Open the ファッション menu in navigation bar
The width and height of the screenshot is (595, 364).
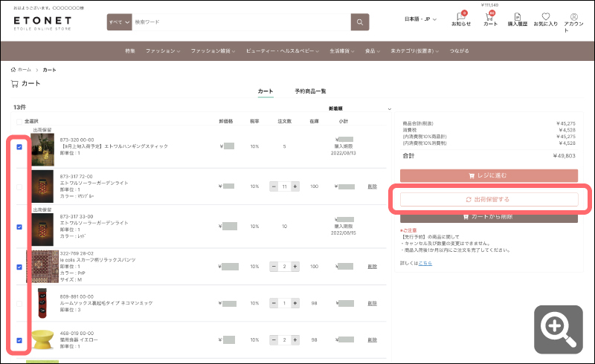click(163, 51)
